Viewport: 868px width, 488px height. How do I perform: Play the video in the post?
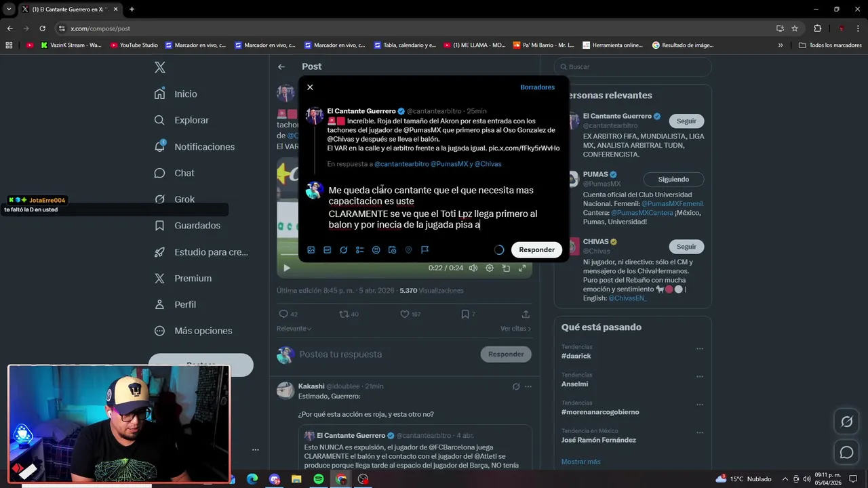[x=287, y=268]
